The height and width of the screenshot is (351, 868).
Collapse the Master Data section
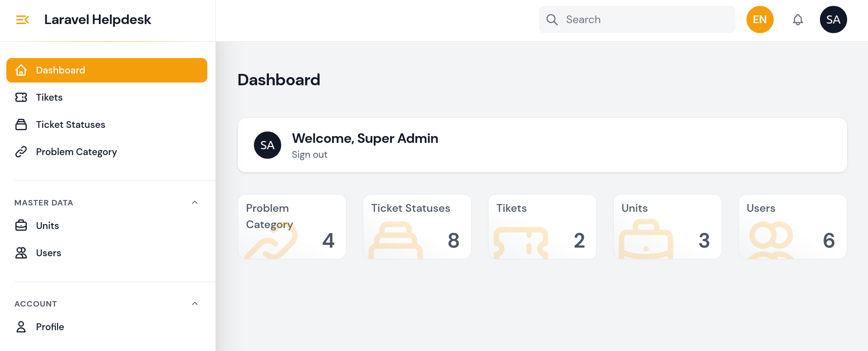click(x=195, y=203)
